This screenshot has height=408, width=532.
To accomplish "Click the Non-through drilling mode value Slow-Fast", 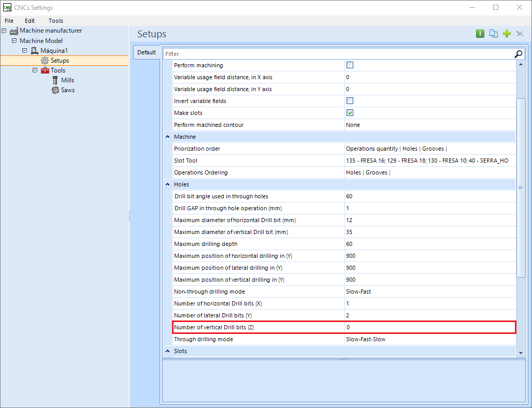I will (x=358, y=292).
